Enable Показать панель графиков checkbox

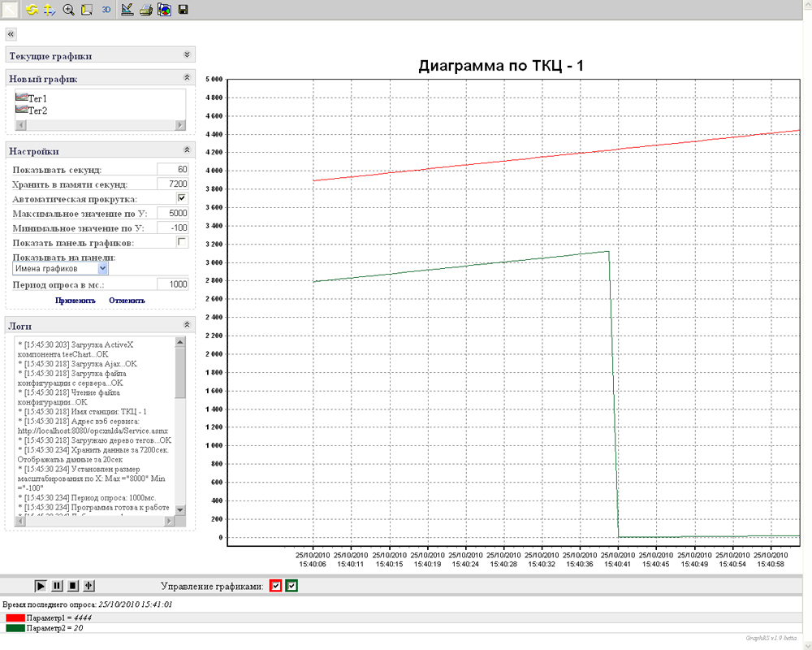[x=182, y=242]
